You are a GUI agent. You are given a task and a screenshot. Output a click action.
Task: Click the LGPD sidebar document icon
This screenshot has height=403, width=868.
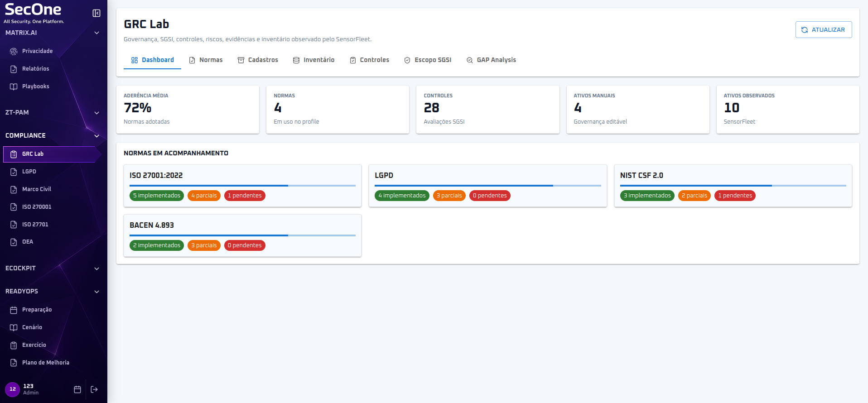14,172
